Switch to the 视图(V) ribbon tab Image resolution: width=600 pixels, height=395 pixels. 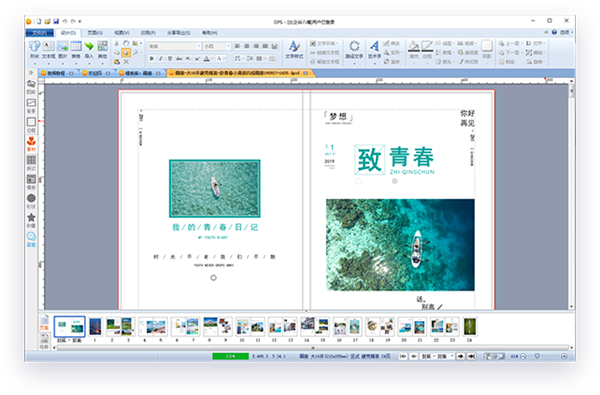point(122,33)
